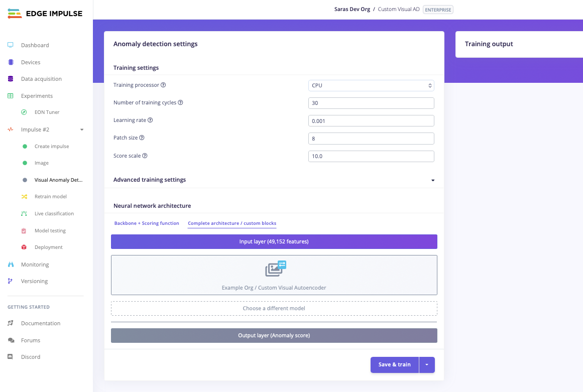The image size is (583, 392).
Task: Open Create impulse in sidebar
Action: 52,147
